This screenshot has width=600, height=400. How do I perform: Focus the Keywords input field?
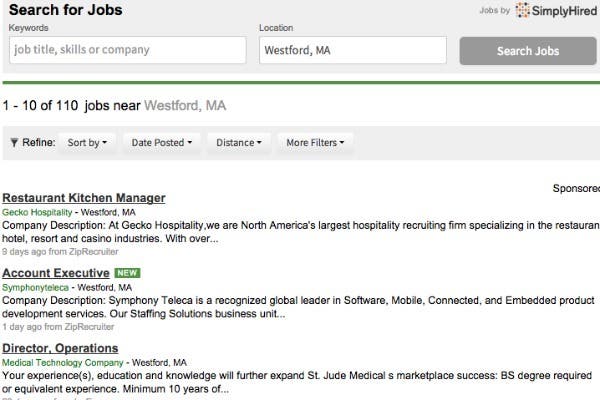(x=127, y=50)
